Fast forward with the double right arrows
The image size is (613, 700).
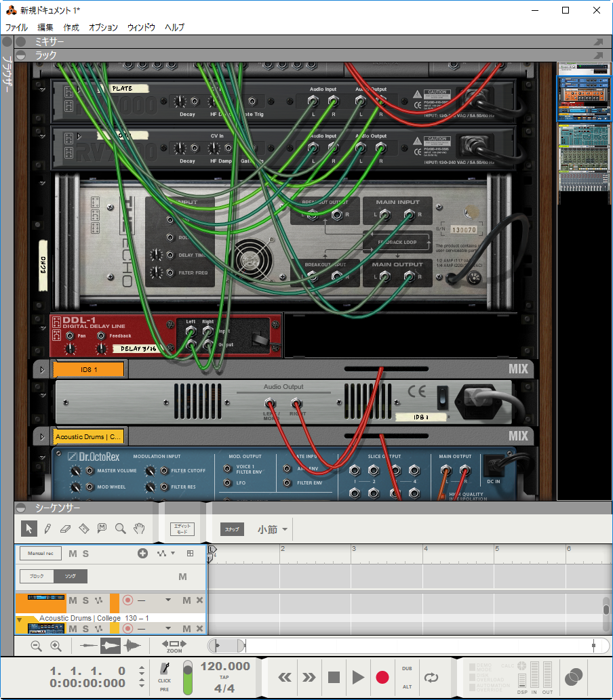coord(309,678)
